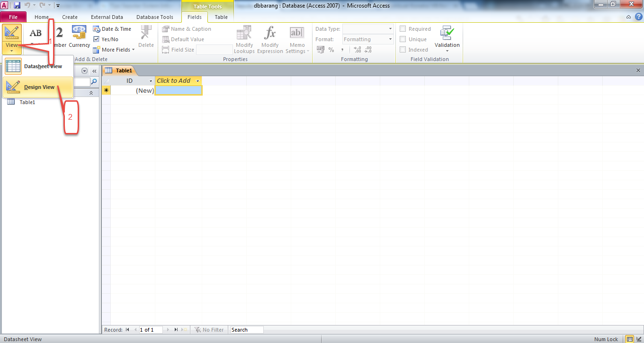Screen dimensions: 644x343
Task: Select the new row selector asterisk
Action: point(106,90)
